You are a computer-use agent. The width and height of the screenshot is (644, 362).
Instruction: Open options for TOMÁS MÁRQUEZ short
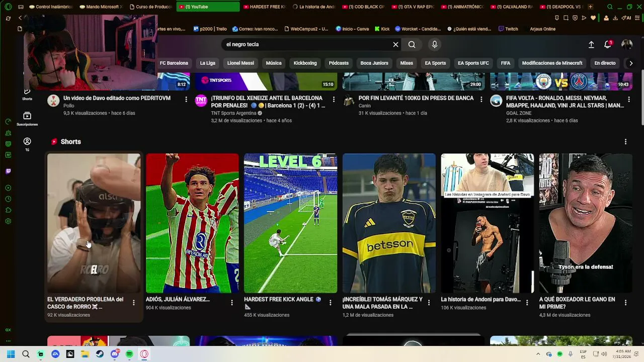tap(429, 302)
